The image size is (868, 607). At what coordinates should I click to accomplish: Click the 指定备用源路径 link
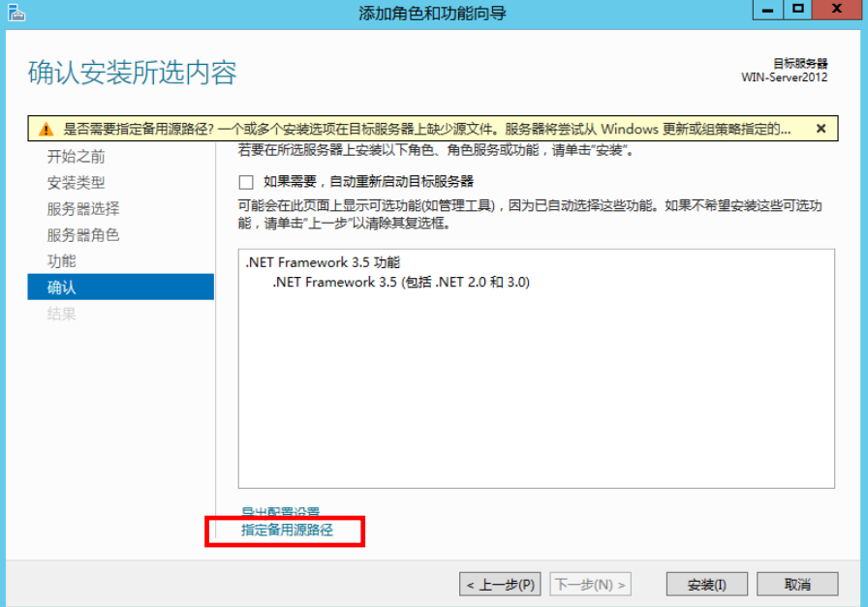click(x=287, y=531)
